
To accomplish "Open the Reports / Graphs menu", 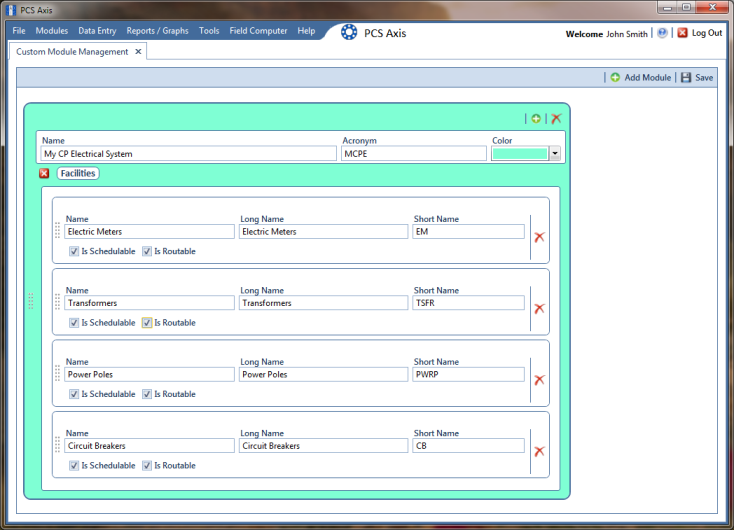I will point(157,31).
